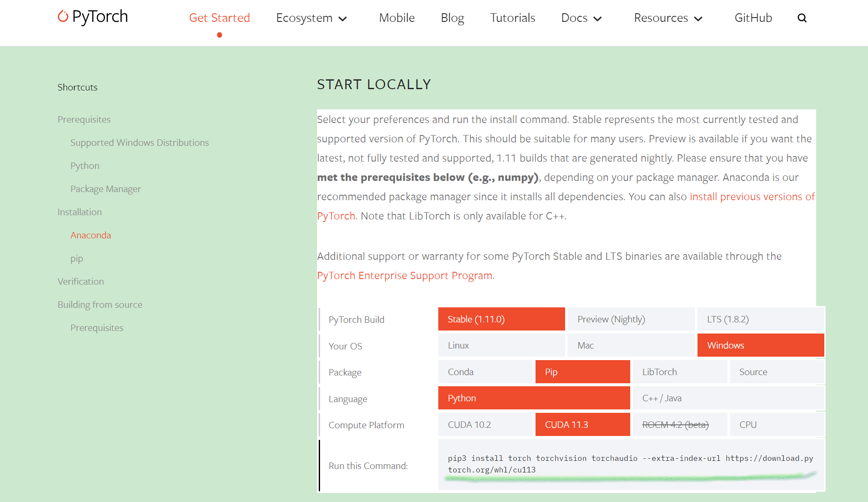Screen dimensions: 868x502
Task: Open PyTorch Enterprise Support Program link
Action: (x=404, y=276)
